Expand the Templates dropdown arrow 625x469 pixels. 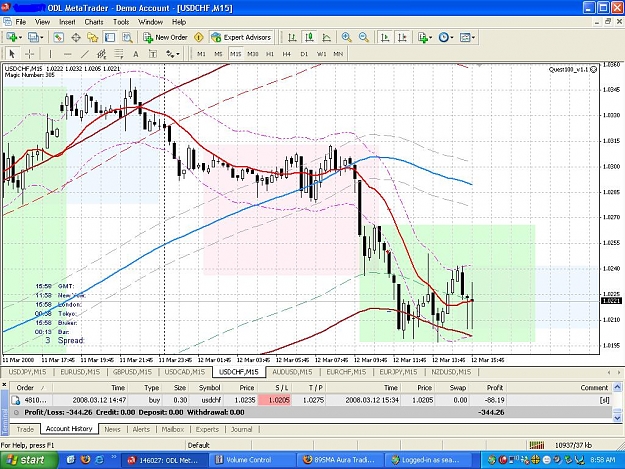click(x=473, y=38)
